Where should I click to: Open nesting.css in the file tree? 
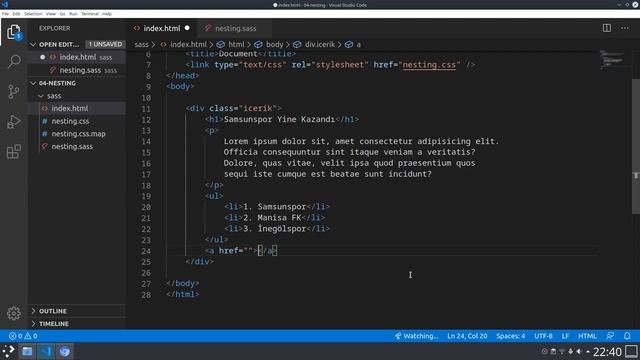tap(70, 121)
